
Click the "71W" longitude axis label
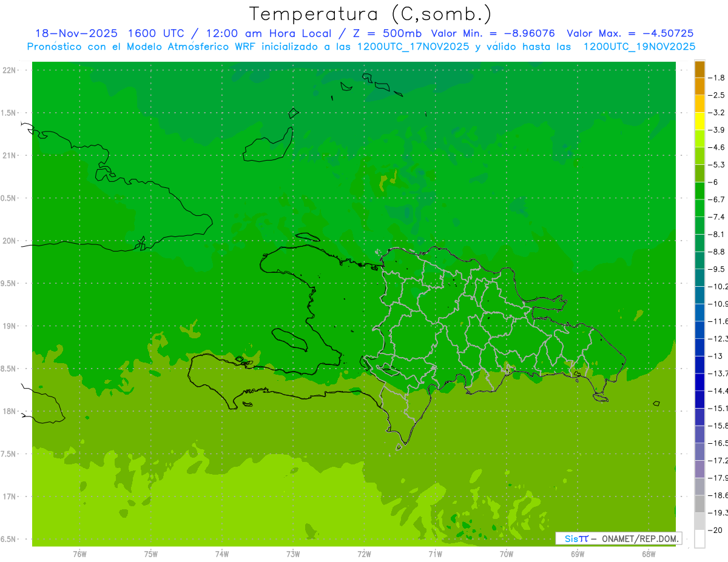pos(435,554)
